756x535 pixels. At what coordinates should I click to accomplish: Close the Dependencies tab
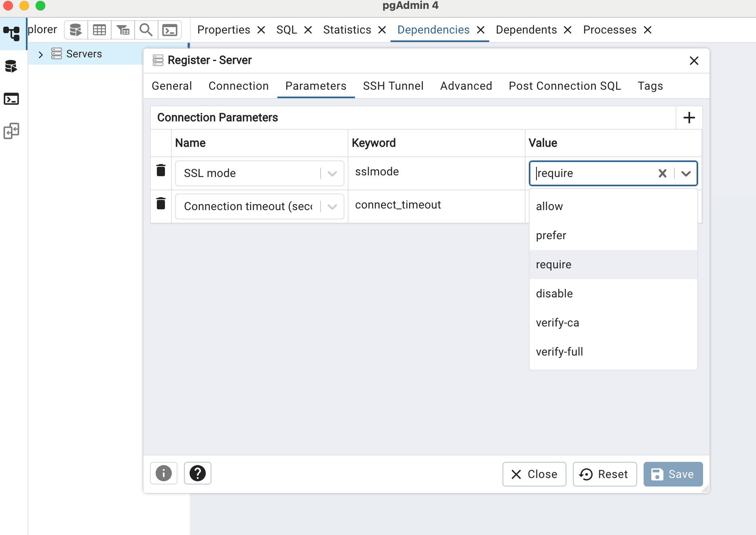click(481, 30)
